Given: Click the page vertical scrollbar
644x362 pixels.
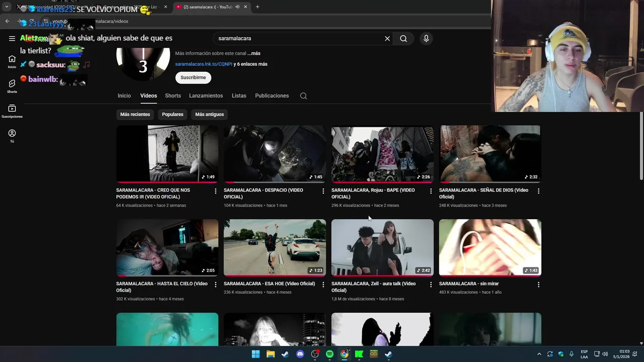Looking at the screenshot, I should [x=641, y=146].
